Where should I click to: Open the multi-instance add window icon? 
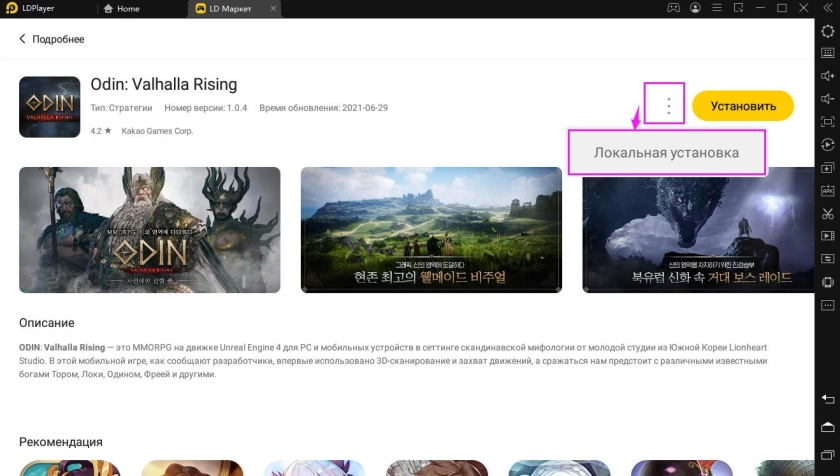click(828, 168)
